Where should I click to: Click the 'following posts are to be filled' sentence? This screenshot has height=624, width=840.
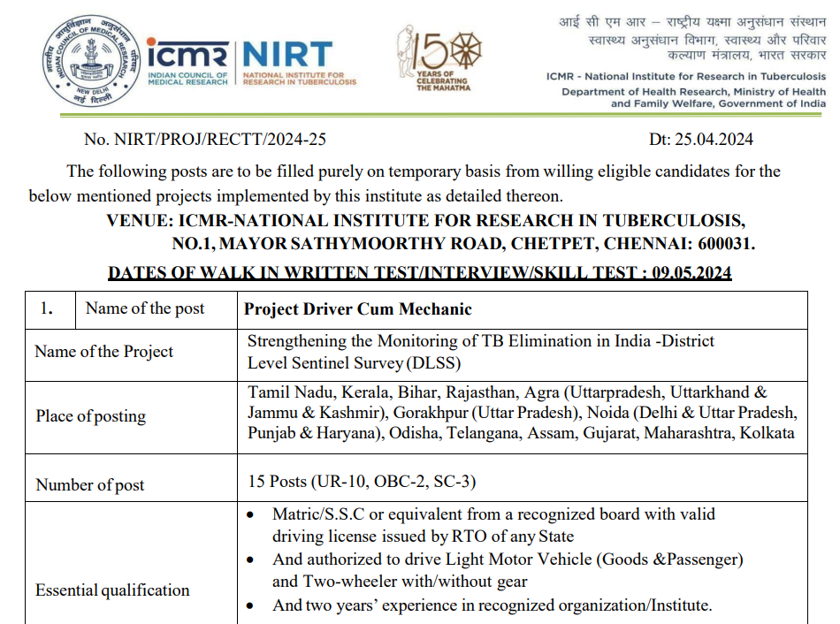pyautogui.click(x=424, y=171)
